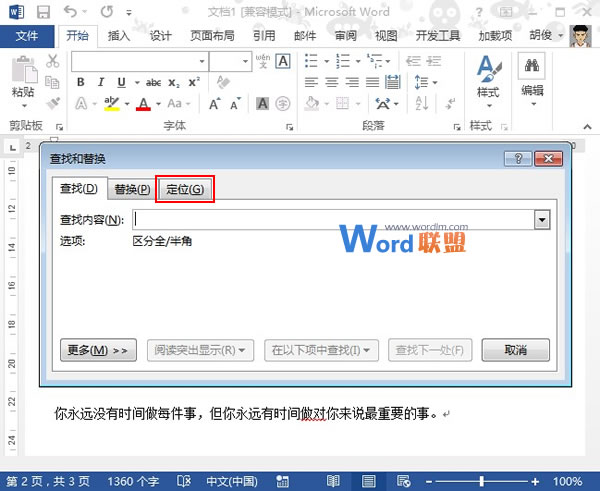Click the Sort A-Z icon
The image size is (600, 491).
click(422, 103)
